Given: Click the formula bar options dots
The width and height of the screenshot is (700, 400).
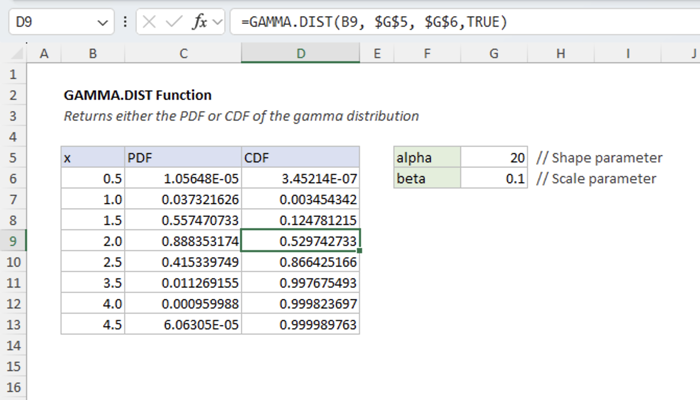Looking at the screenshot, I should click(x=125, y=22).
